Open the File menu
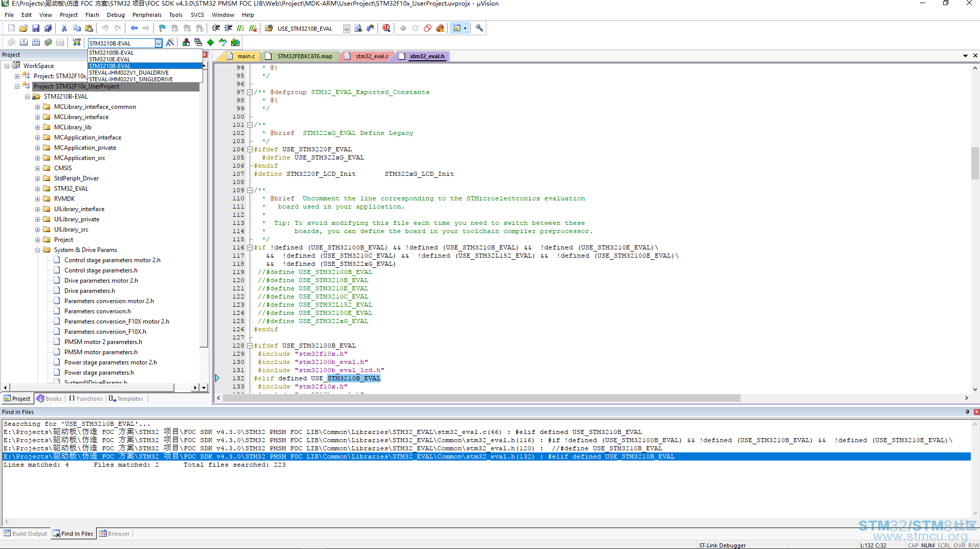 click(x=9, y=15)
